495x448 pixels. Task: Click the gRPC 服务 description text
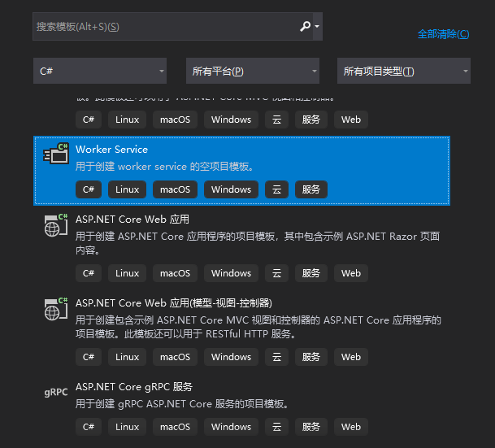tap(182, 404)
